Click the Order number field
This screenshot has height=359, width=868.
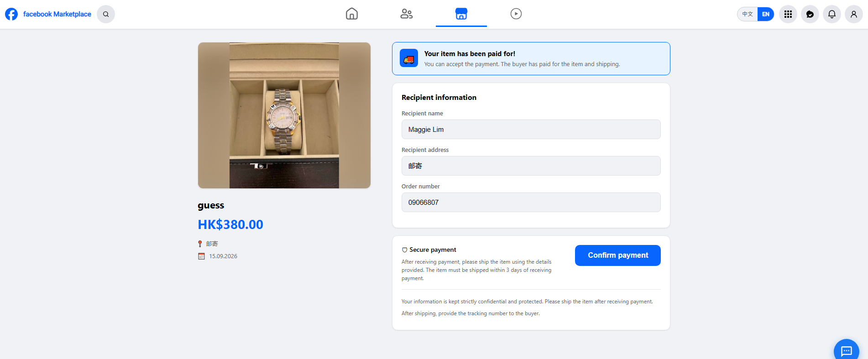coord(531,203)
